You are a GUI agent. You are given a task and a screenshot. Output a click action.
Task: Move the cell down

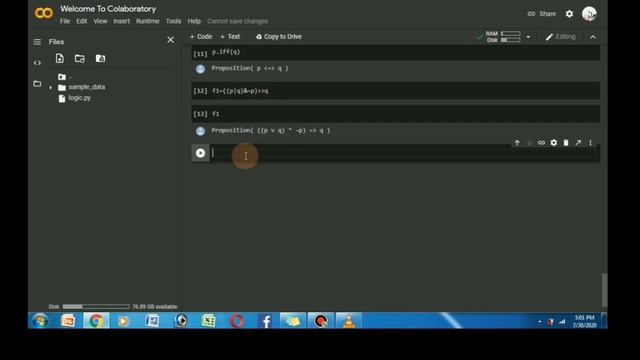(529, 143)
